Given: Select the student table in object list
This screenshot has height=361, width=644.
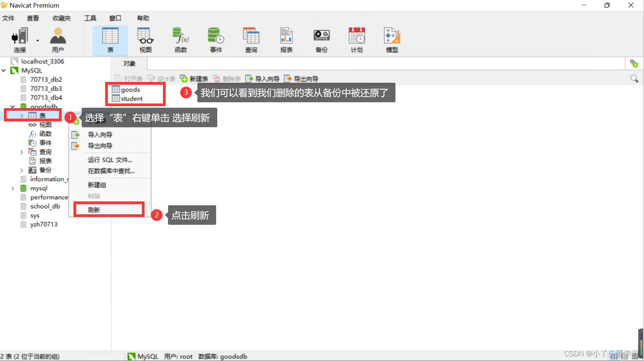Looking at the screenshot, I should [127, 99].
